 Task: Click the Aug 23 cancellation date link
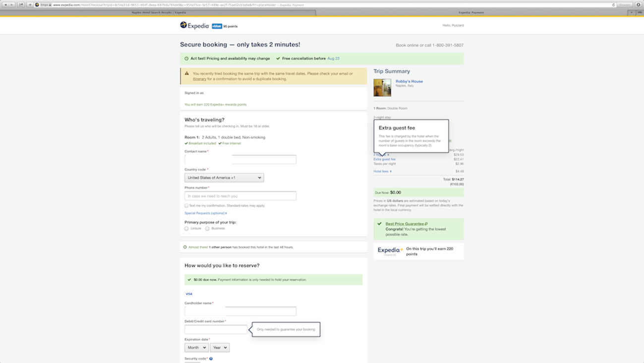click(x=333, y=59)
